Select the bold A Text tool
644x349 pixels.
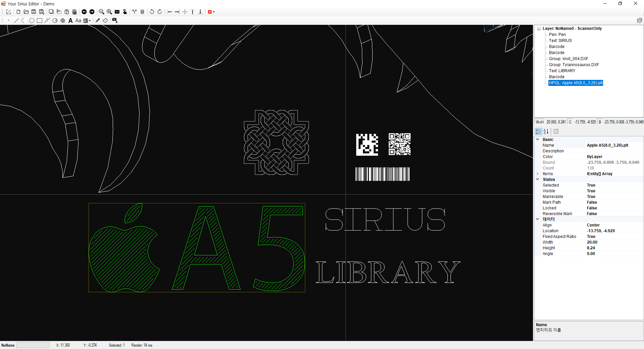70,20
